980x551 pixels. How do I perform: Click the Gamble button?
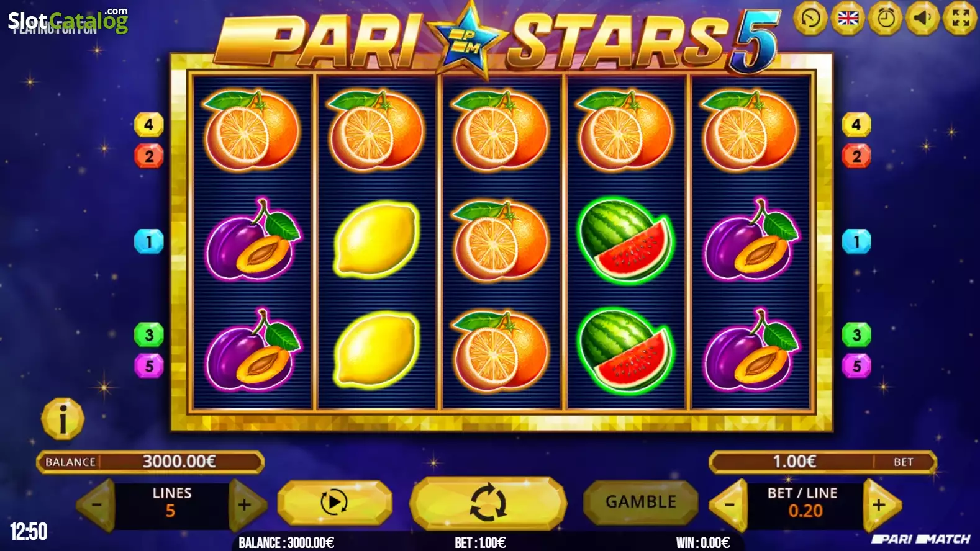click(x=641, y=502)
